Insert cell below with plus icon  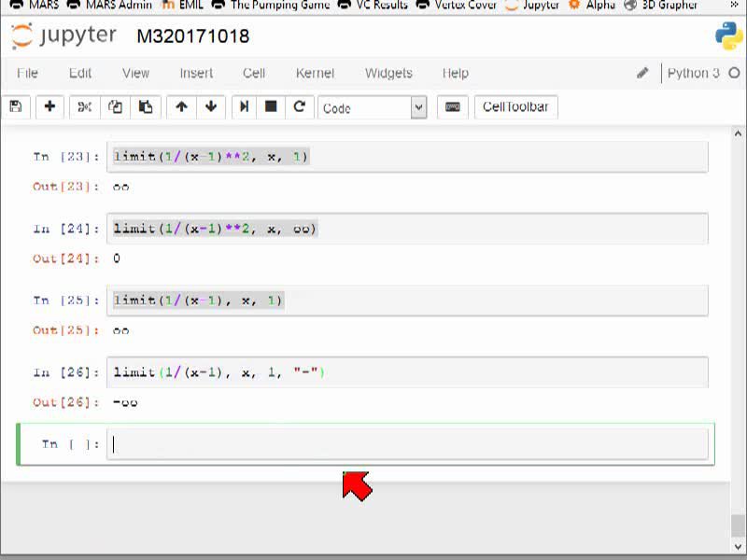point(49,106)
